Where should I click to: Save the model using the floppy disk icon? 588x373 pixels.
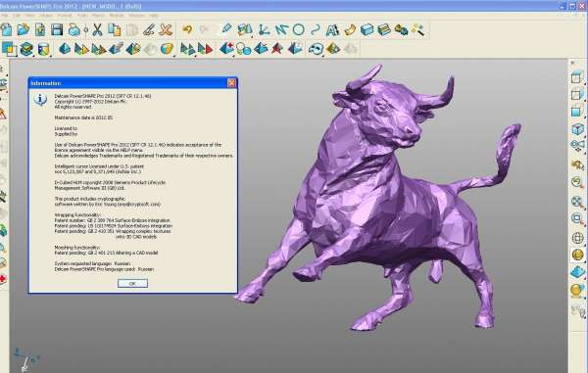pos(57,29)
